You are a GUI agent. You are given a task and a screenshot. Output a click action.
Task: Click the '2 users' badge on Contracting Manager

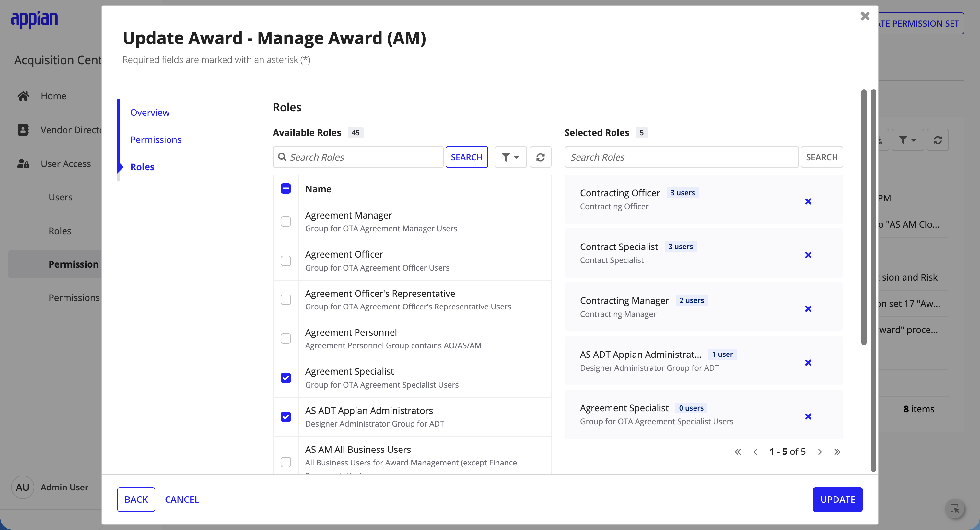(691, 300)
